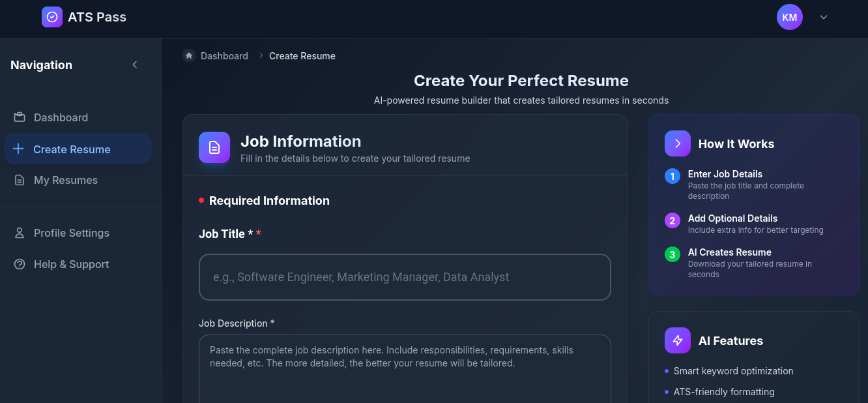The width and height of the screenshot is (868, 403).
Task: Click the Profile Settings person icon
Action: 20,233
